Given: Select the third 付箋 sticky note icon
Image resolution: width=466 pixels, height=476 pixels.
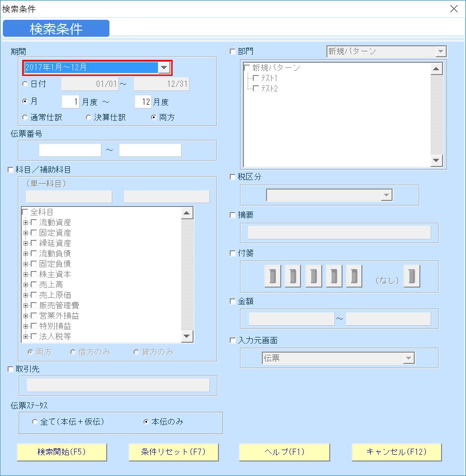Looking at the screenshot, I should coord(313,277).
